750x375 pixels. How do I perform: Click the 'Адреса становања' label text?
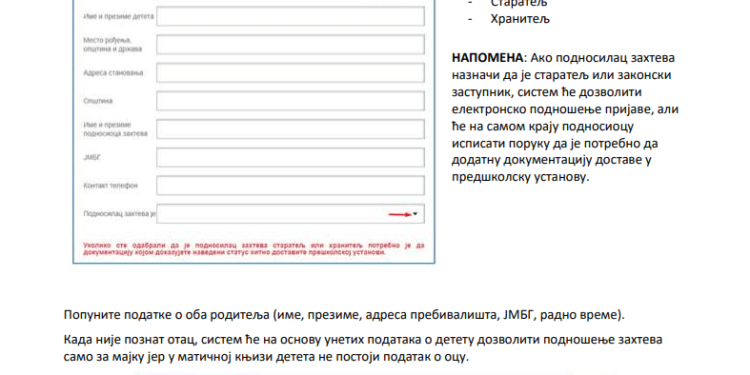[x=113, y=73]
